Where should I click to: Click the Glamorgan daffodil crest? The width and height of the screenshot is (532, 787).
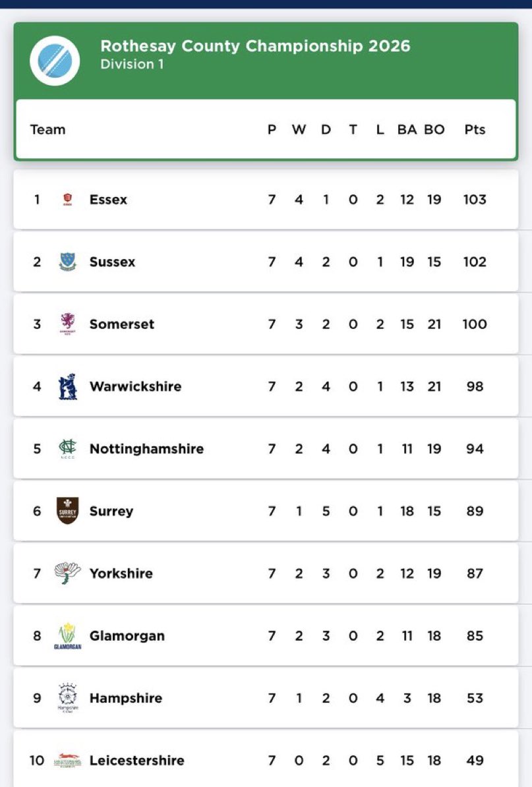click(x=68, y=636)
